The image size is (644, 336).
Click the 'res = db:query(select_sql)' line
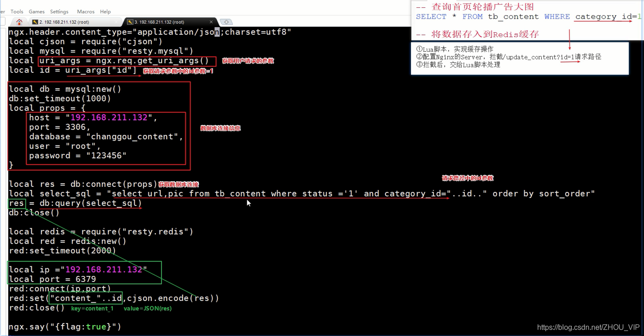(x=75, y=203)
